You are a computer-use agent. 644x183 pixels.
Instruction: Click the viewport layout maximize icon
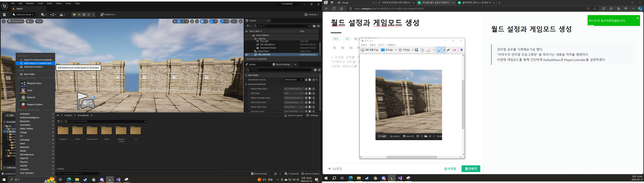(x=241, y=22)
